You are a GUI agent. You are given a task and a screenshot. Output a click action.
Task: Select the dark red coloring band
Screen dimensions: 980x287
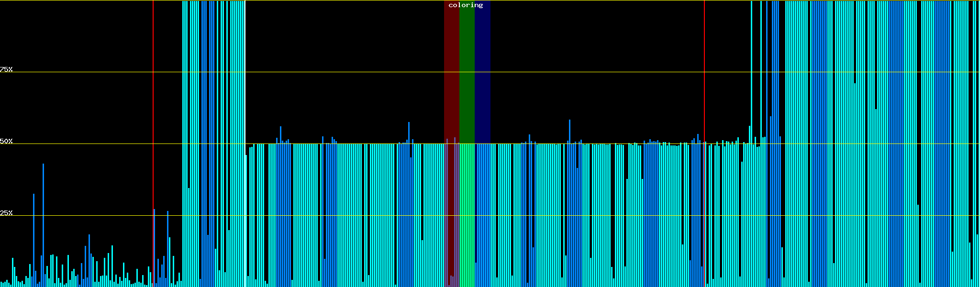(451, 72)
